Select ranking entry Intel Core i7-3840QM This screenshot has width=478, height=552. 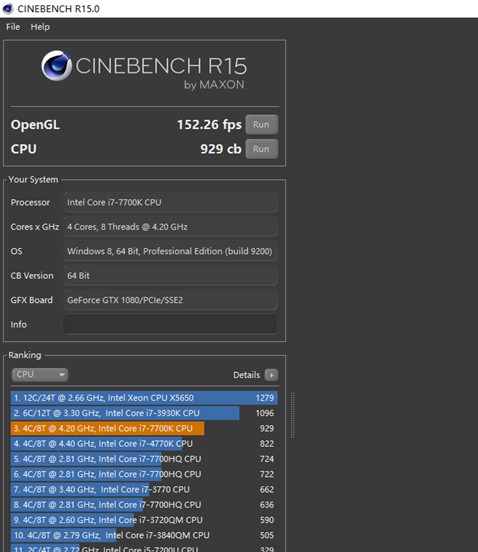(144, 535)
